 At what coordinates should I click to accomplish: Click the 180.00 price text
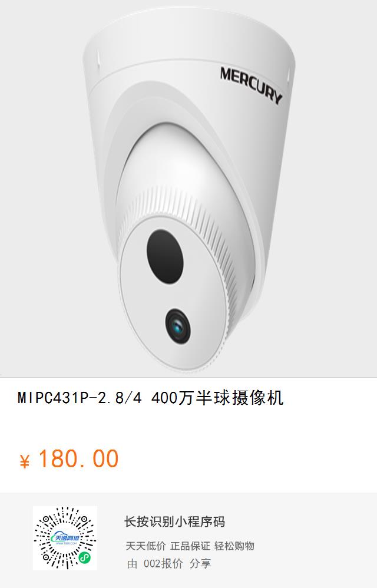pos(79,459)
